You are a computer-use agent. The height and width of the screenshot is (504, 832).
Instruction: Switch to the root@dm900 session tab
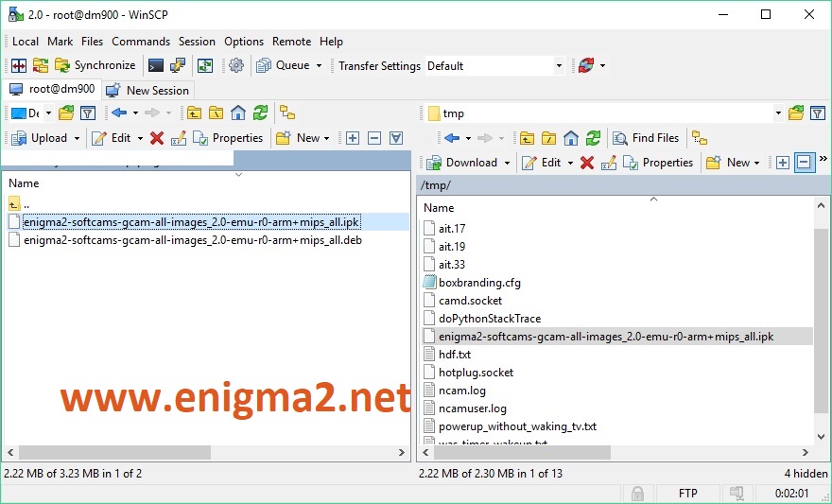click(x=51, y=89)
